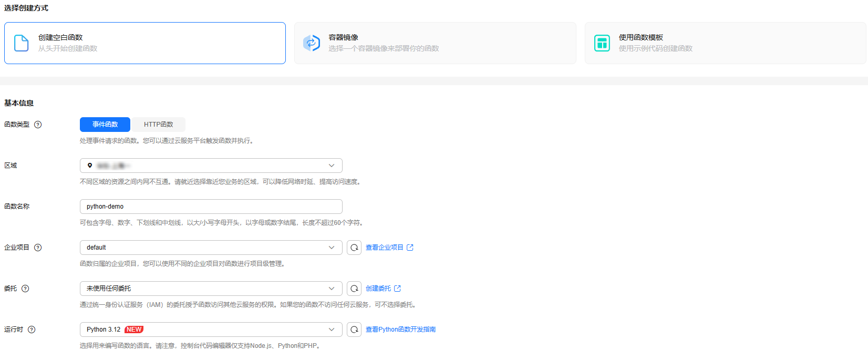This screenshot has width=868, height=360.
Task: Choose 创建空白函数 creation method
Action: tap(145, 43)
